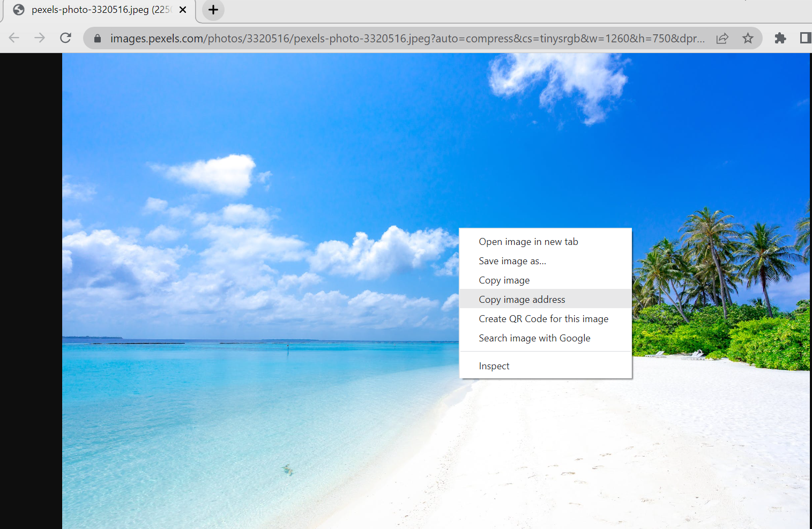
Task: Share this page using the share icon
Action: tap(722, 39)
